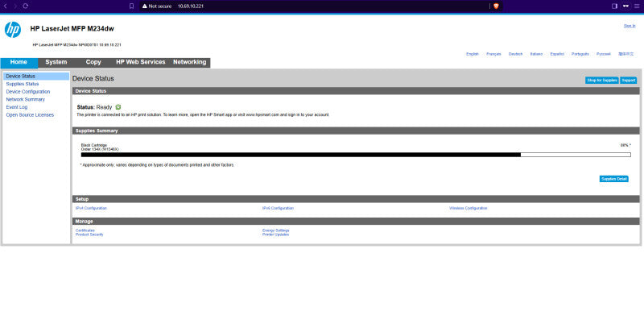
Task: Open Wireless Configuration link
Action: click(469, 209)
